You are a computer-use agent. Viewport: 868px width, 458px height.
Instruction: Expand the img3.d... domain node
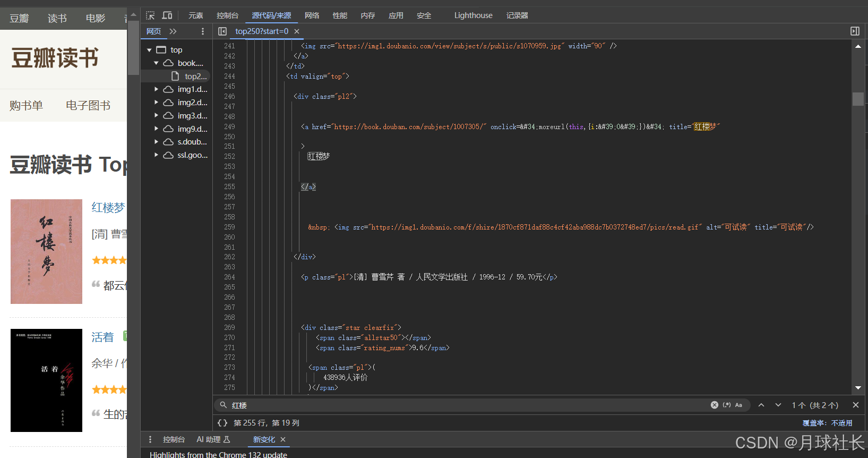pyautogui.click(x=156, y=115)
